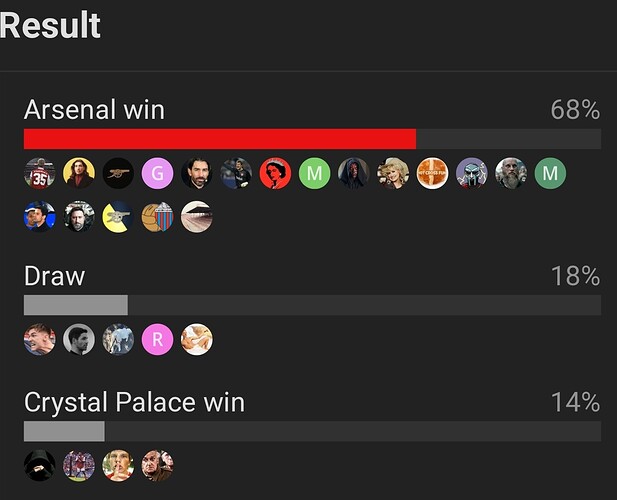The image size is (617, 500).
Task: Click the Result heading
Action: click(50, 25)
